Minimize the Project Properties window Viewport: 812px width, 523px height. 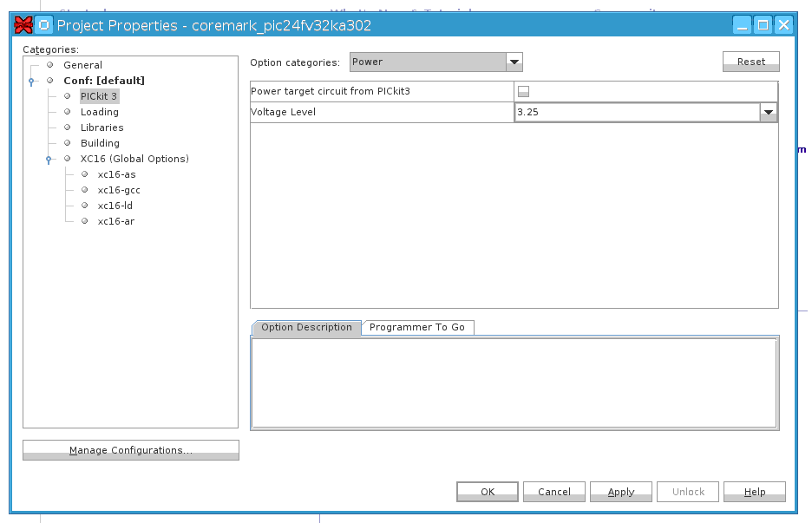tap(742, 25)
